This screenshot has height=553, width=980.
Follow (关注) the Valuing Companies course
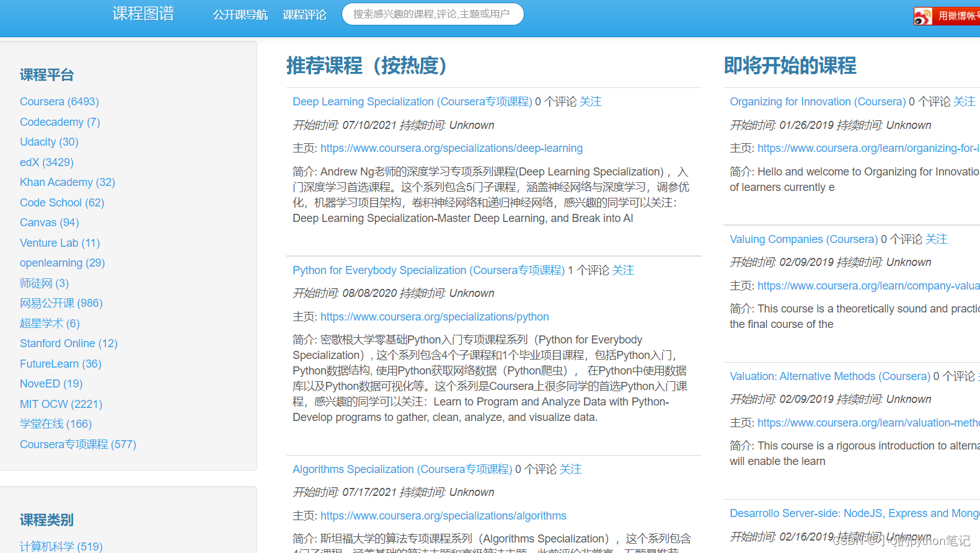point(937,239)
